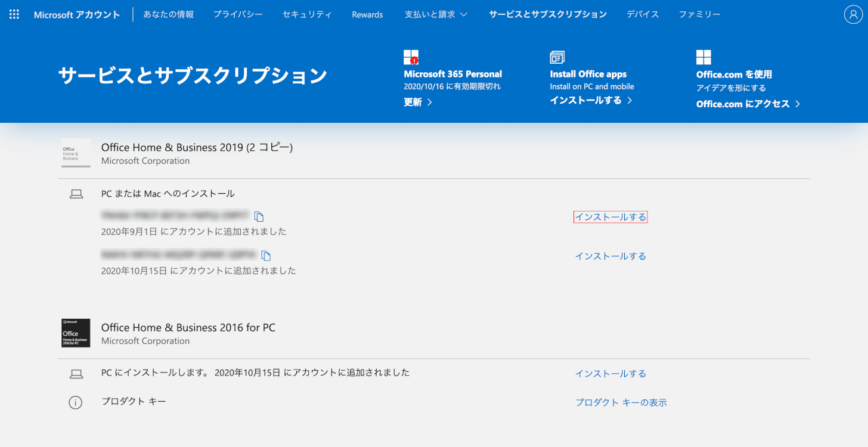Click the Office Home & Business 2019 (2 コピー) title
This screenshot has height=447, width=868.
[x=197, y=147]
